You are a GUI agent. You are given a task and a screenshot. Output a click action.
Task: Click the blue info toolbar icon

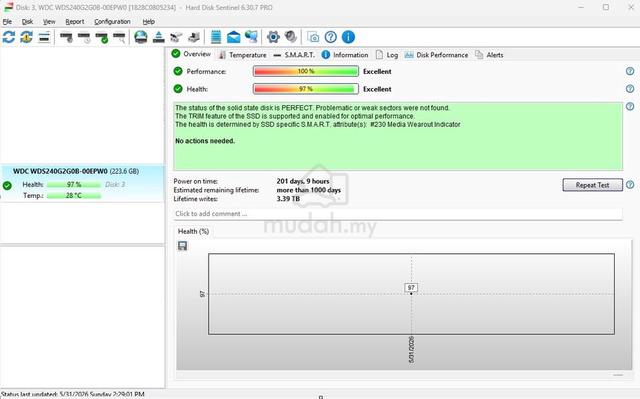coord(348,37)
